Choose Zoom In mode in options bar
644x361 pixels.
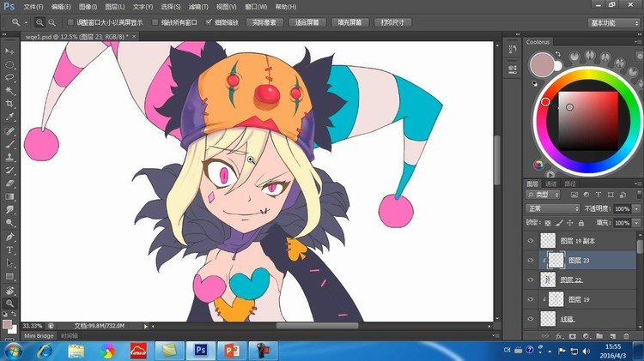pos(39,22)
